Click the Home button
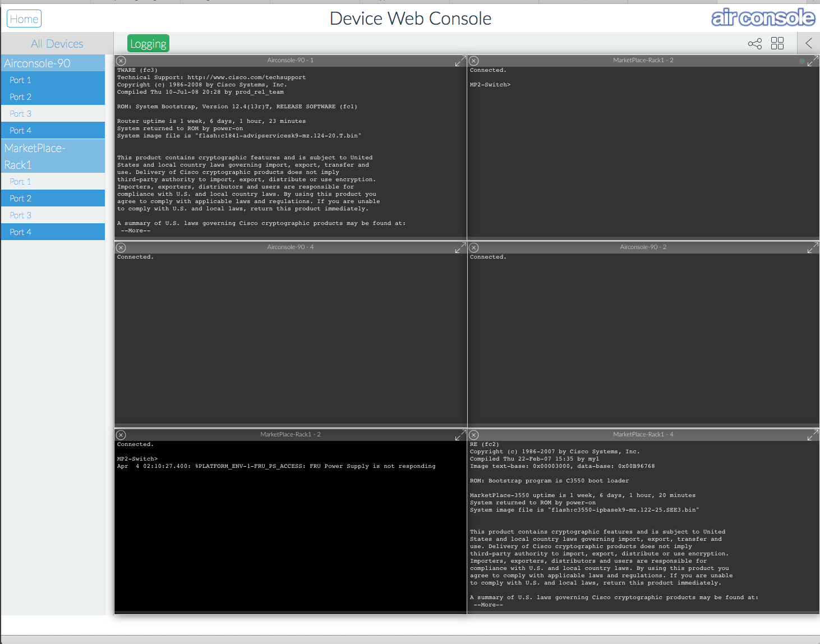Viewport: 820px width, 644px height. pos(24,19)
